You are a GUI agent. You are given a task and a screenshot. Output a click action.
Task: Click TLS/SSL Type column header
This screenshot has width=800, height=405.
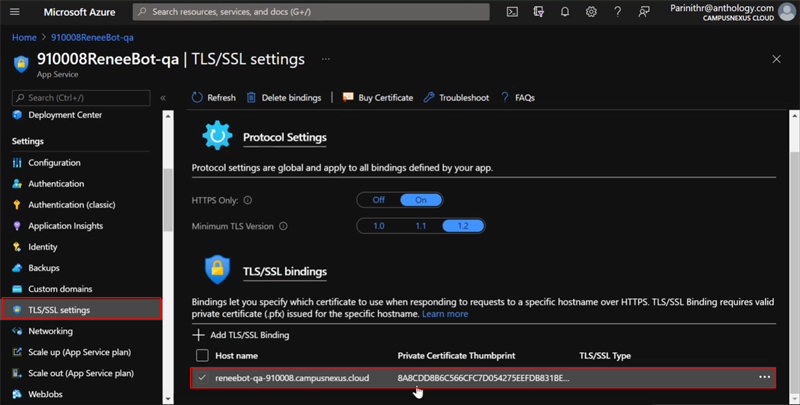click(x=605, y=356)
